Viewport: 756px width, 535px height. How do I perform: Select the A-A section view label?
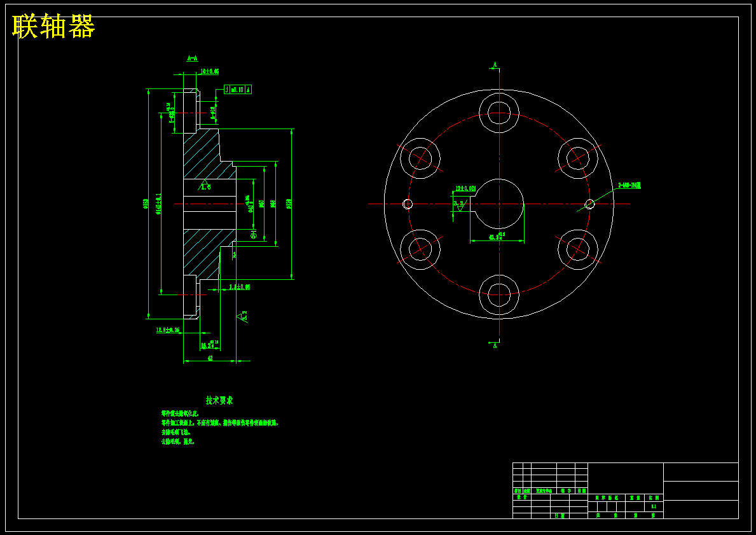(x=193, y=59)
